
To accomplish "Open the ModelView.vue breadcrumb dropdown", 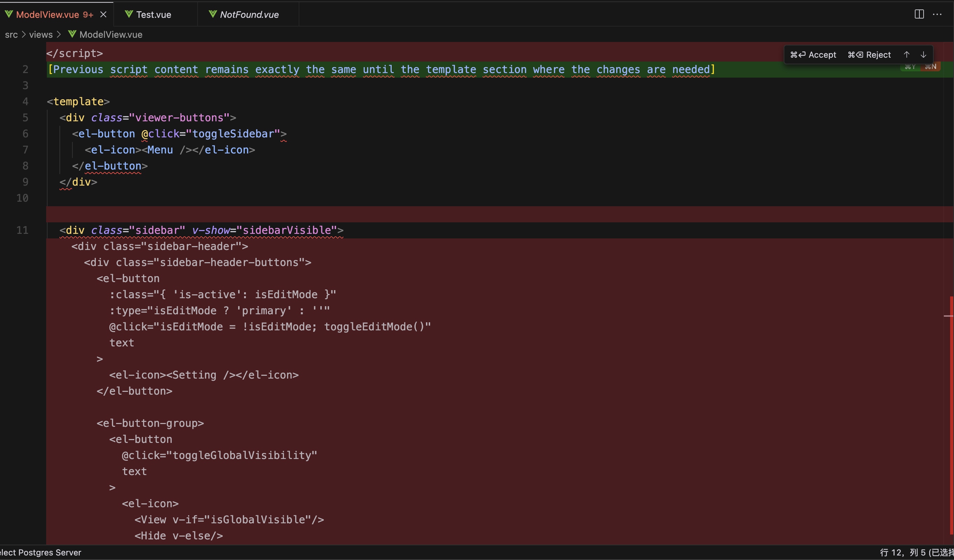I will [111, 35].
